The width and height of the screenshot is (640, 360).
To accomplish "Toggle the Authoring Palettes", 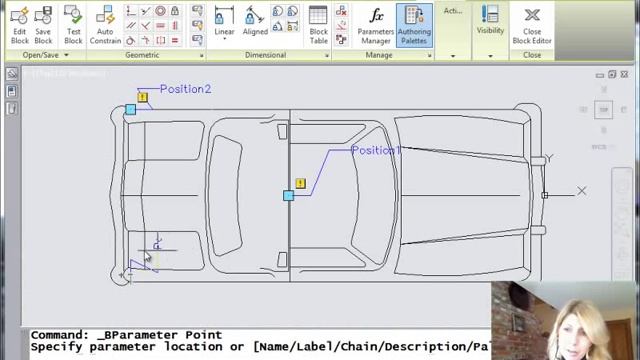I will pyautogui.click(x=414, y=25).
